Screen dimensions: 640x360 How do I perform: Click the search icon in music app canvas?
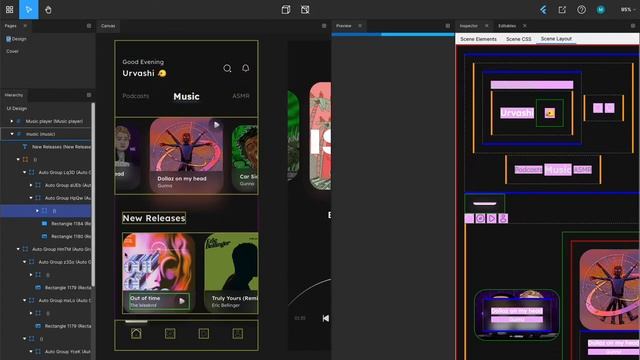click(227, 68)
